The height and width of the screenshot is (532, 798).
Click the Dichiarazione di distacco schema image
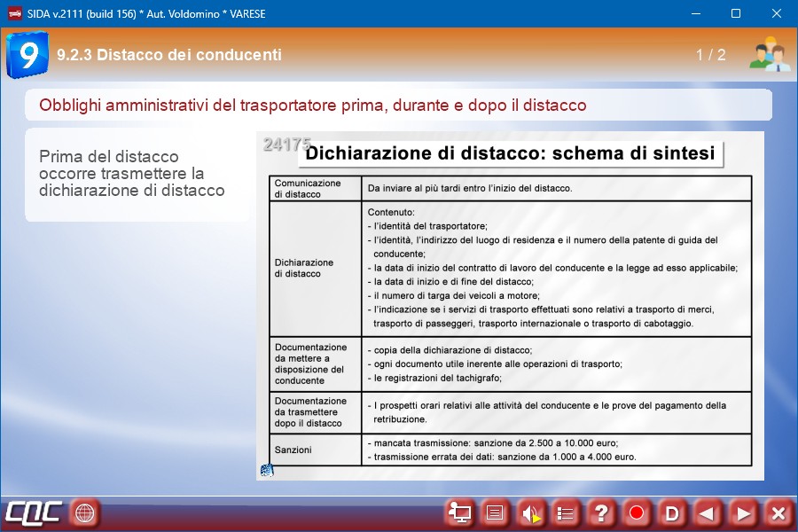click(x=510, y=306)
